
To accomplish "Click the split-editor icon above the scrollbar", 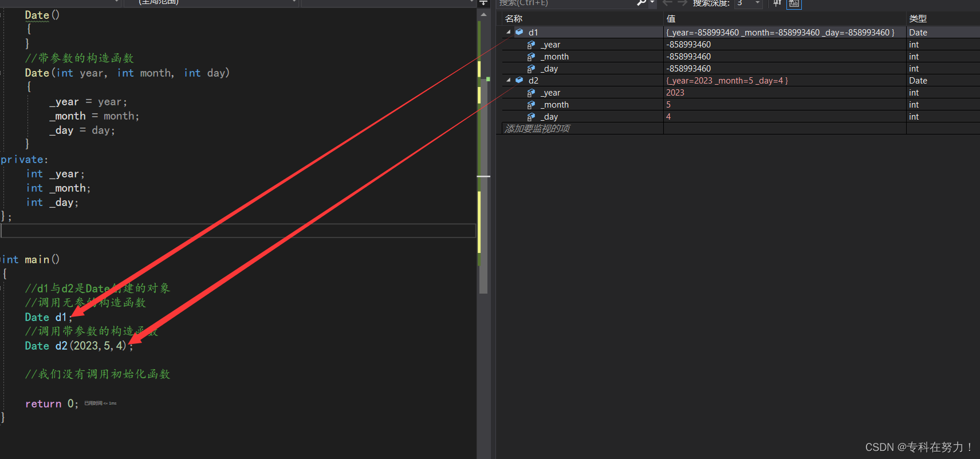I will pos(483,3).
